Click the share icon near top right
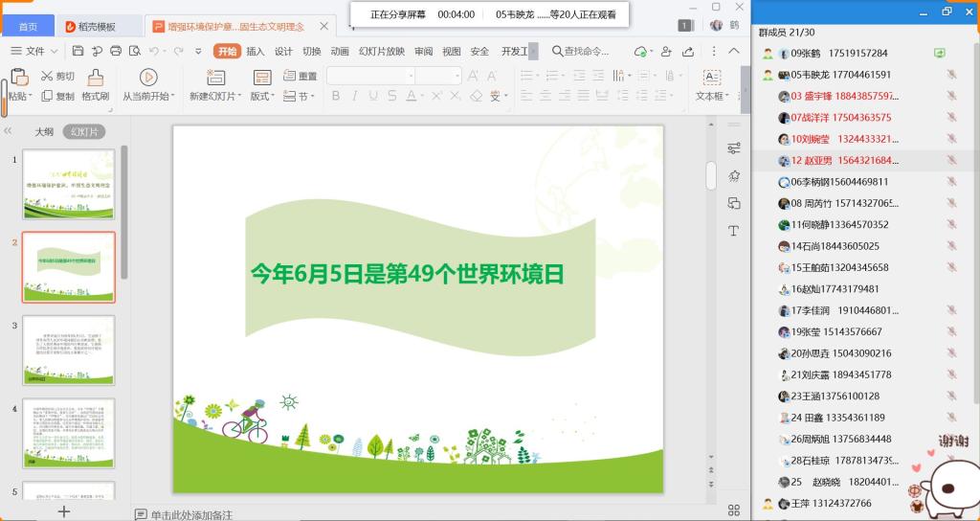The image size is (980, 521). tap(688, 52)
